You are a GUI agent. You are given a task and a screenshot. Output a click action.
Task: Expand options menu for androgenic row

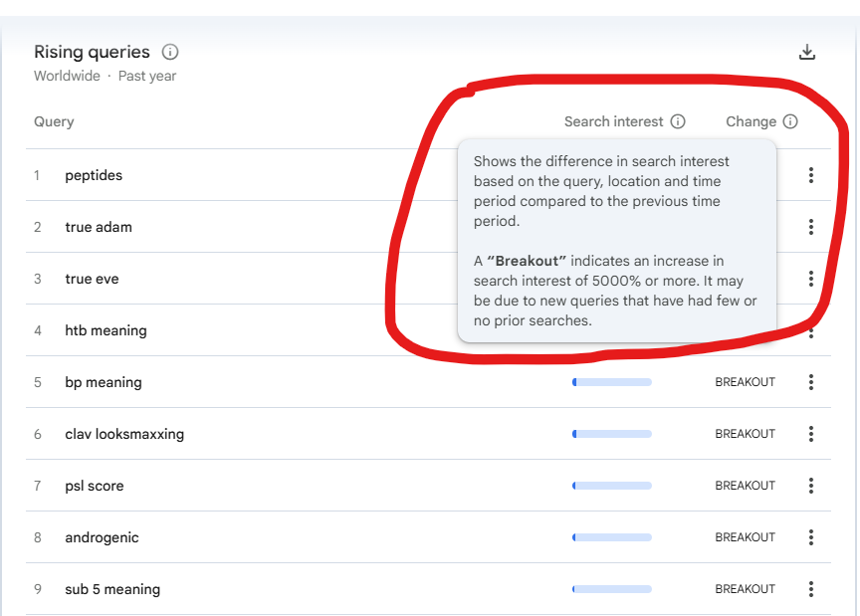[x=811, y=537]
